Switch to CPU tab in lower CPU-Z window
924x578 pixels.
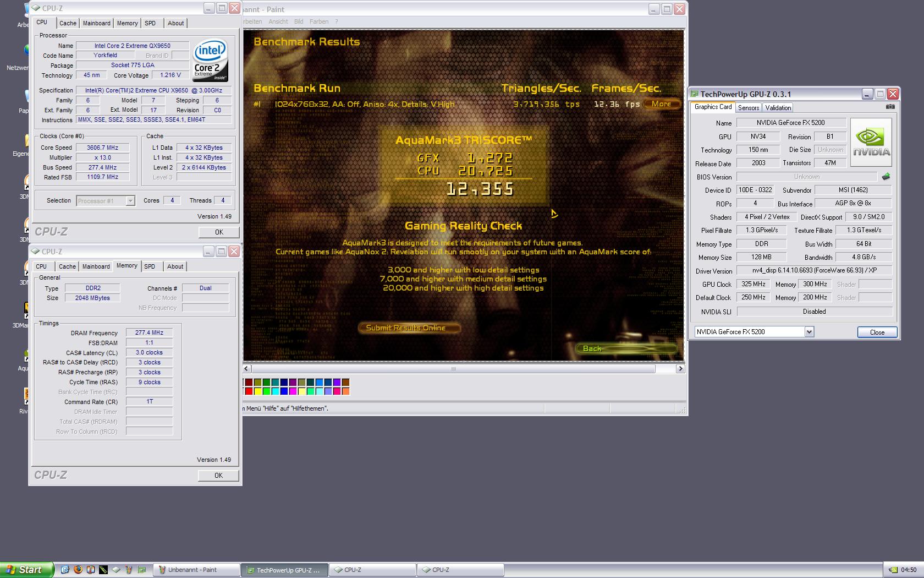(41, 266)
